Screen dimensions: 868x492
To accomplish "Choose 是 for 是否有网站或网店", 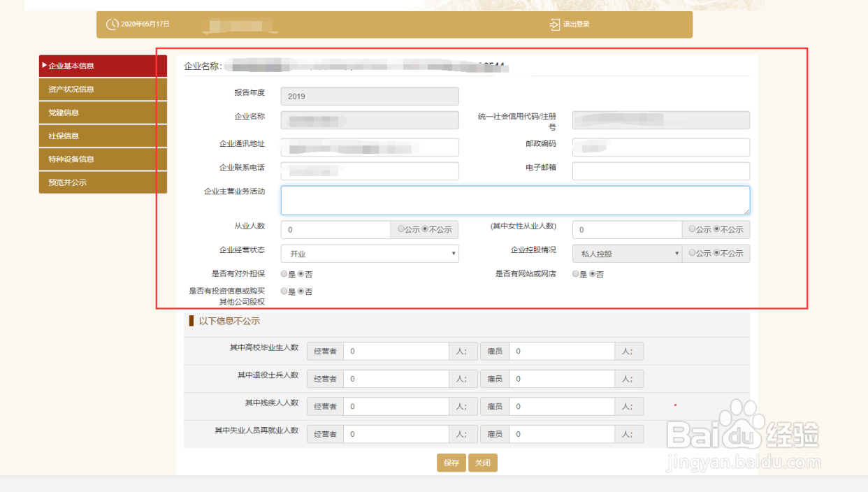I will tap(575, 273).
